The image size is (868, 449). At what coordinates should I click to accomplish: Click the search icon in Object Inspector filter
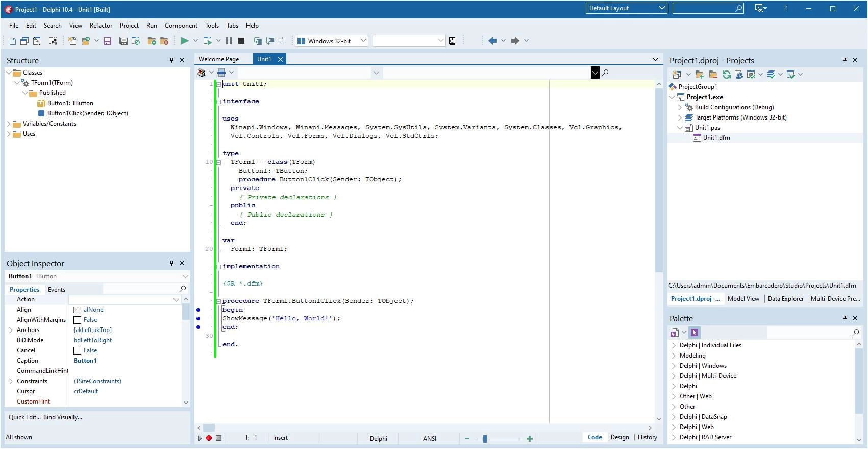(182, 289)
